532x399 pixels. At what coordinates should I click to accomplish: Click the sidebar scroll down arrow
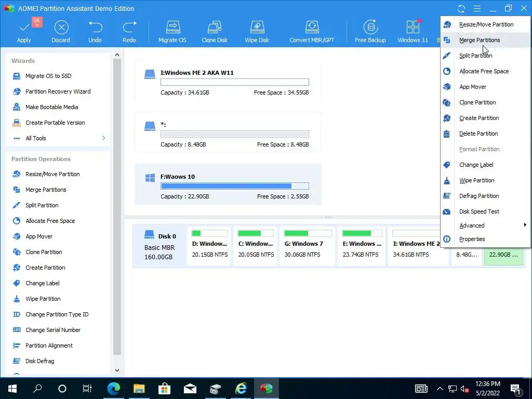tap(117, 370)
